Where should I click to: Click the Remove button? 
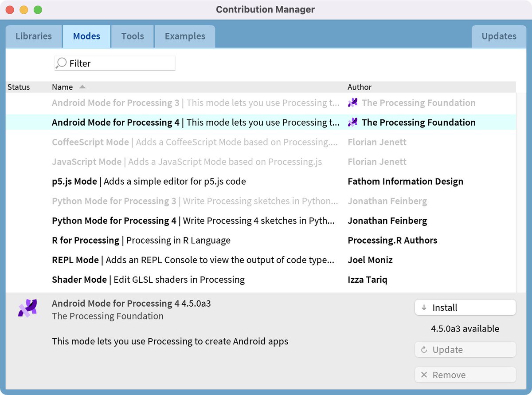coord(465,375)
